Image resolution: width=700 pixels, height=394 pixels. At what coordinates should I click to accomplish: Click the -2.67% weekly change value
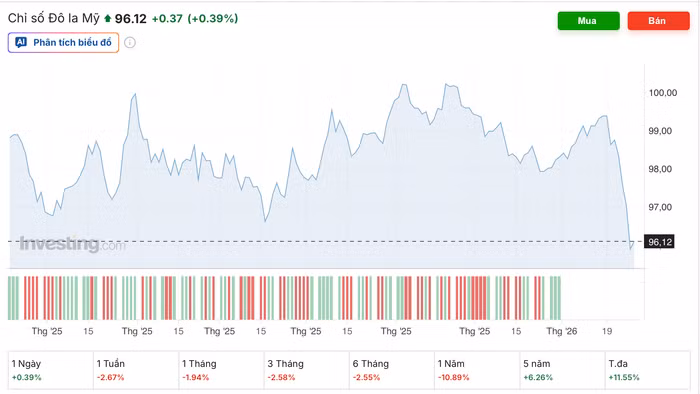coord(111,377)
